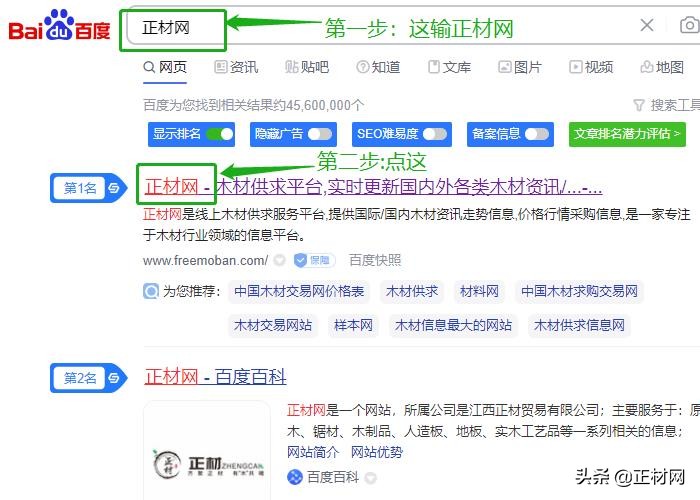Expand the arrow beside www.freemoban.com
This screenshot has height=500, width=700.
[279, 260]
